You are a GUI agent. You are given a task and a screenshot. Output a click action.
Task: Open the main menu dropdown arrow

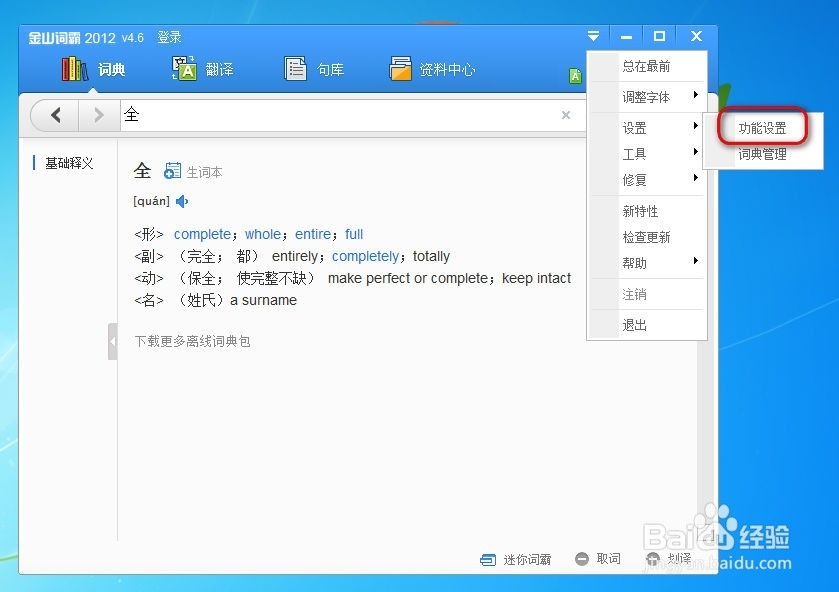(x=594, y=35)
